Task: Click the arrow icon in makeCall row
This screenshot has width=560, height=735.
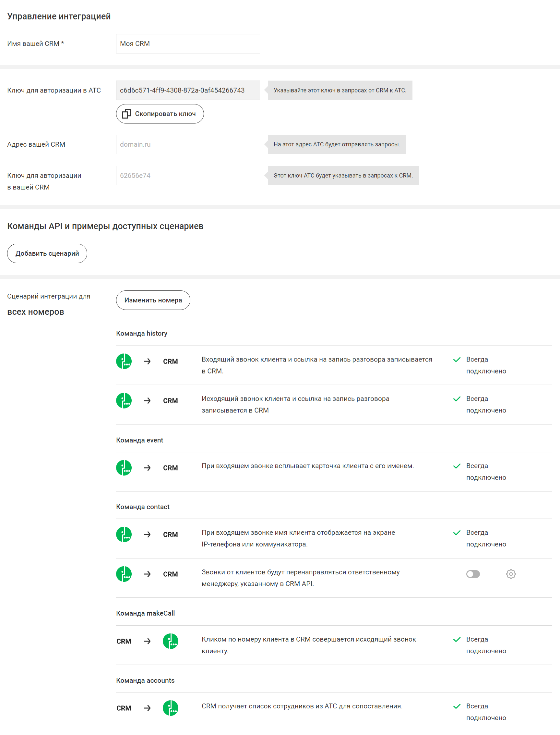Action: (x=147, y=641)
